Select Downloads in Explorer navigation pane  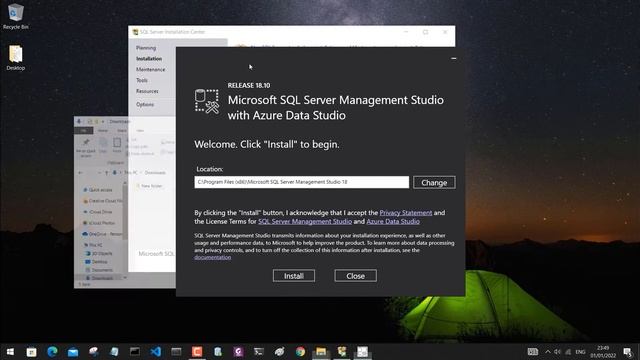pyautogui.click(x=99, y=278)
